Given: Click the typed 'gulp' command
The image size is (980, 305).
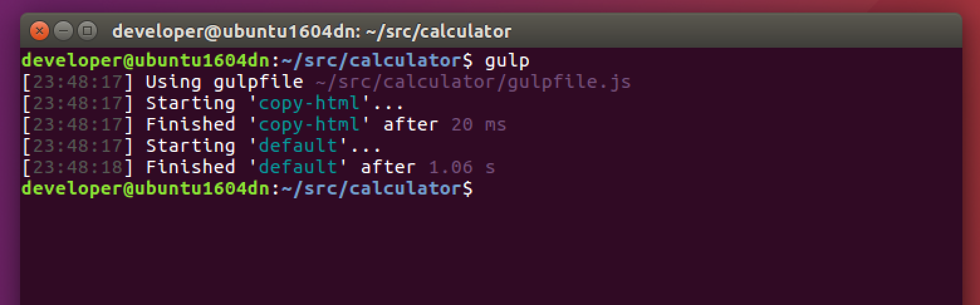Looking at the screenshot, I should [x=507, y=61].
